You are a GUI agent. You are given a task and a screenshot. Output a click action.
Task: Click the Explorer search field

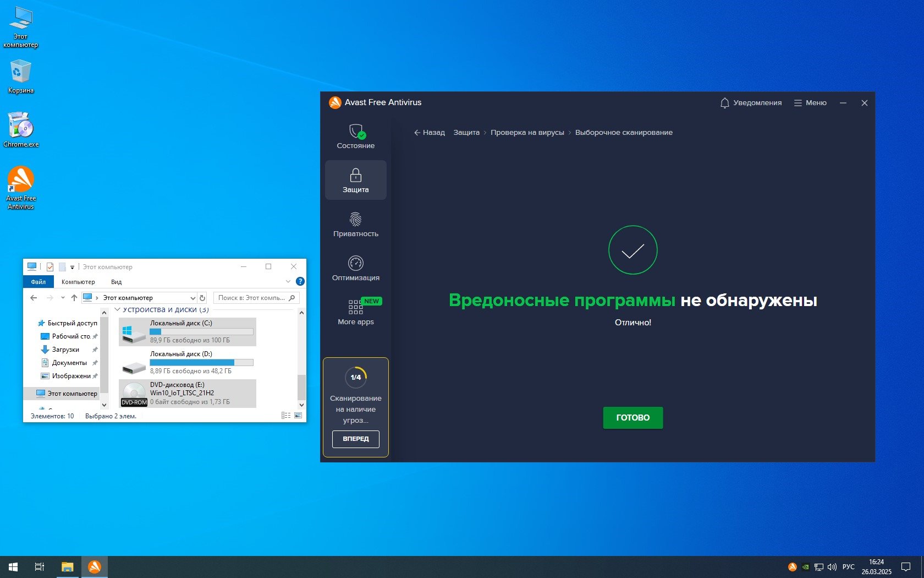point(256,298)
